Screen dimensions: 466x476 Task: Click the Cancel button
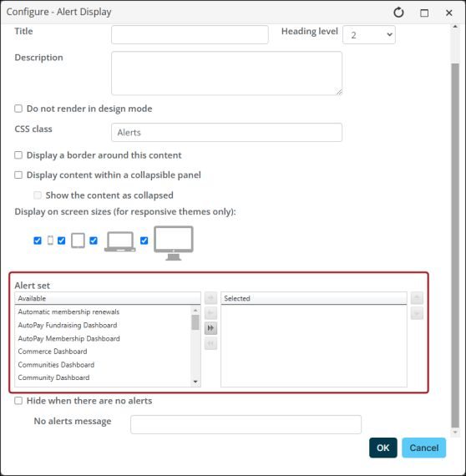pyautogui.click(x=423, y=448)
